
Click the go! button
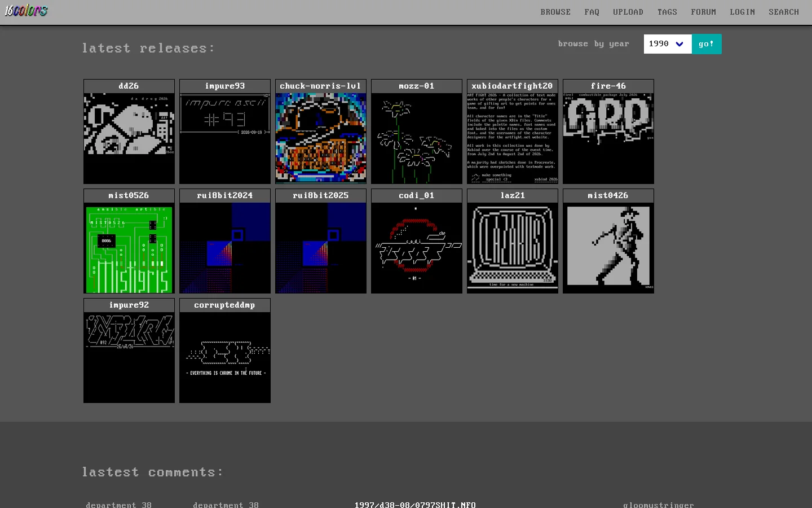tap(707, 44)
